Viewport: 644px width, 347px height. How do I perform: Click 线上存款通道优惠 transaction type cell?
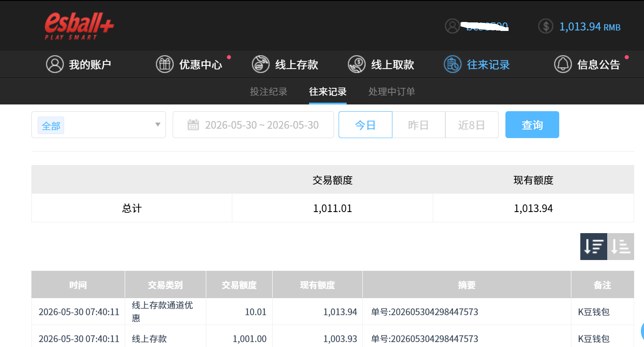click(165, 312)
